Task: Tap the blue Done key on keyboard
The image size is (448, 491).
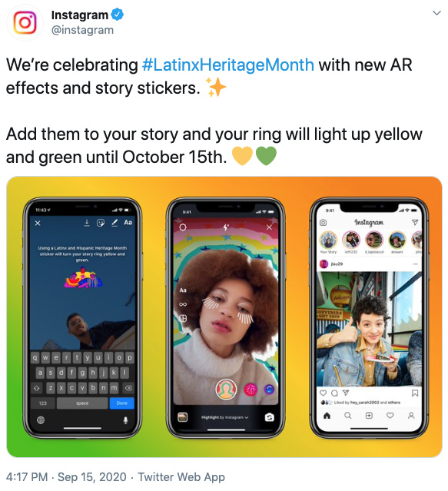Action: point(121,403)
